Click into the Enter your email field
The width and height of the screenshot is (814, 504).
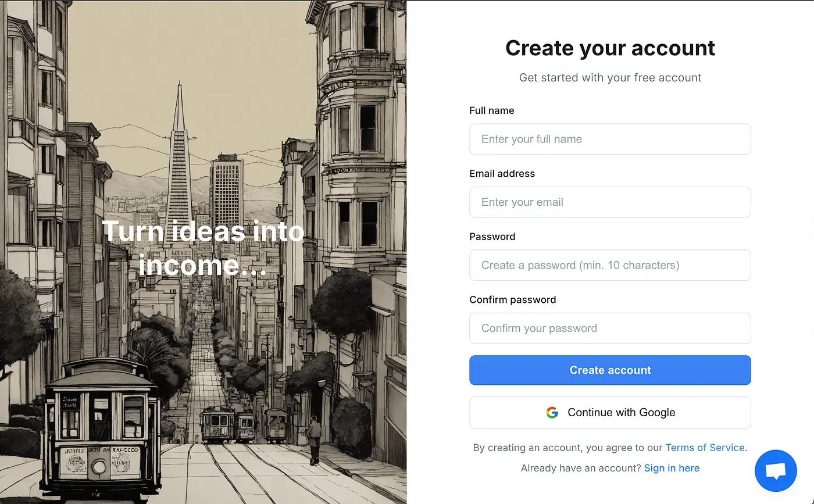tap(610, 202)
